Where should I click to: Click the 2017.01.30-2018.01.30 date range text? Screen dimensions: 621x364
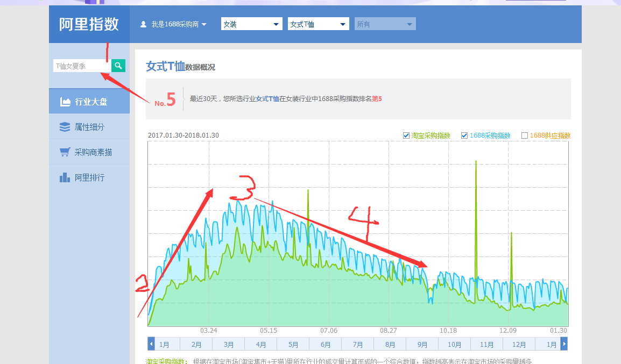184,135
